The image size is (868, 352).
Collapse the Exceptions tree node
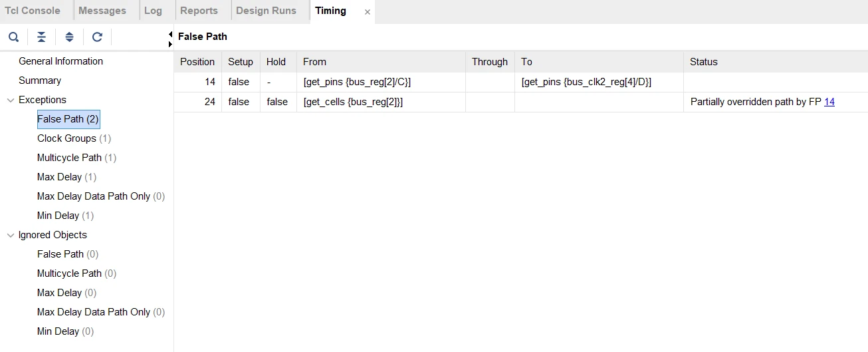click(x=11, y=100)
